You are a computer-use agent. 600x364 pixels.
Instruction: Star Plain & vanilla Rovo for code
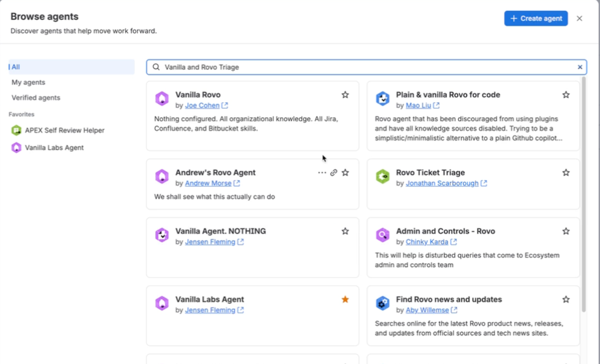566,94
